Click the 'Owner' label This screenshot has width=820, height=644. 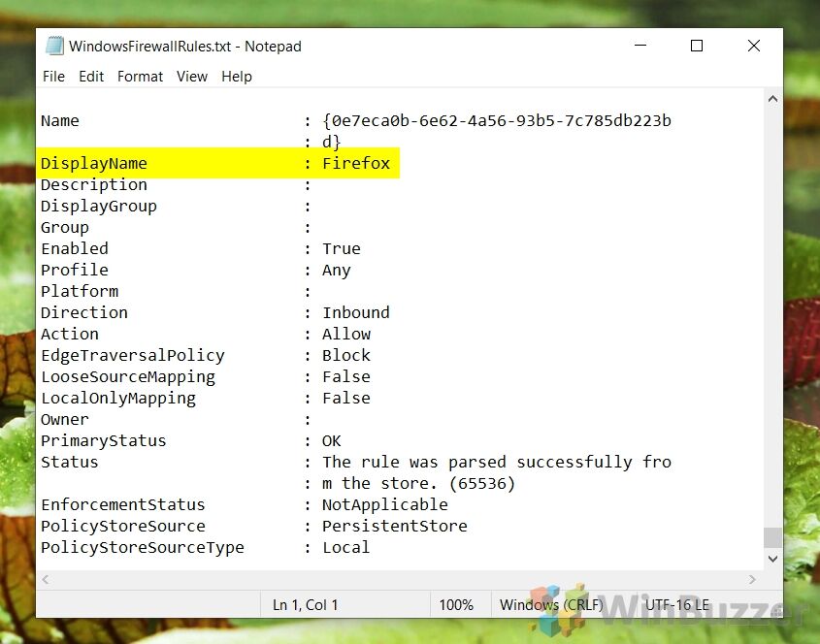click(65, 419)
